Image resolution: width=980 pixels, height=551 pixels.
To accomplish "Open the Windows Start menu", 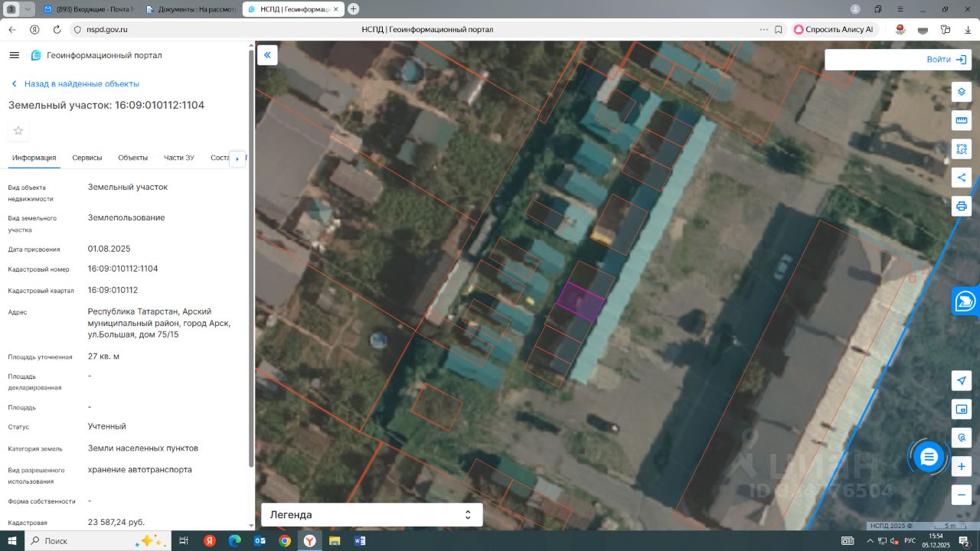I will [12, 540].
